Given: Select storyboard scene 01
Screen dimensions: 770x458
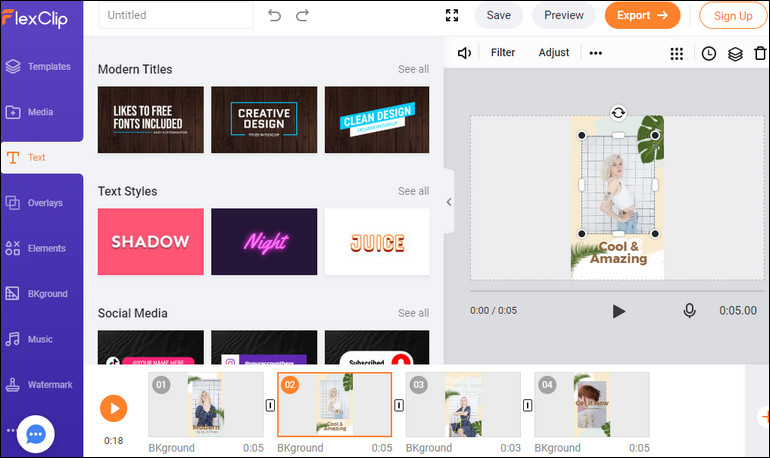Looking at the screenshot, I should click(206, 404).
